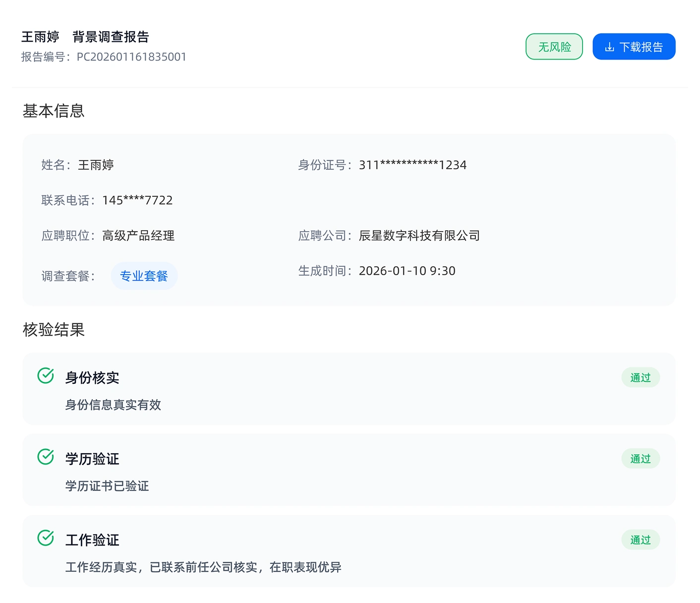The height and width of the screenshot is (603, 700).
Task: Click the description 身份信息真实有效
Action: (113, 405)
